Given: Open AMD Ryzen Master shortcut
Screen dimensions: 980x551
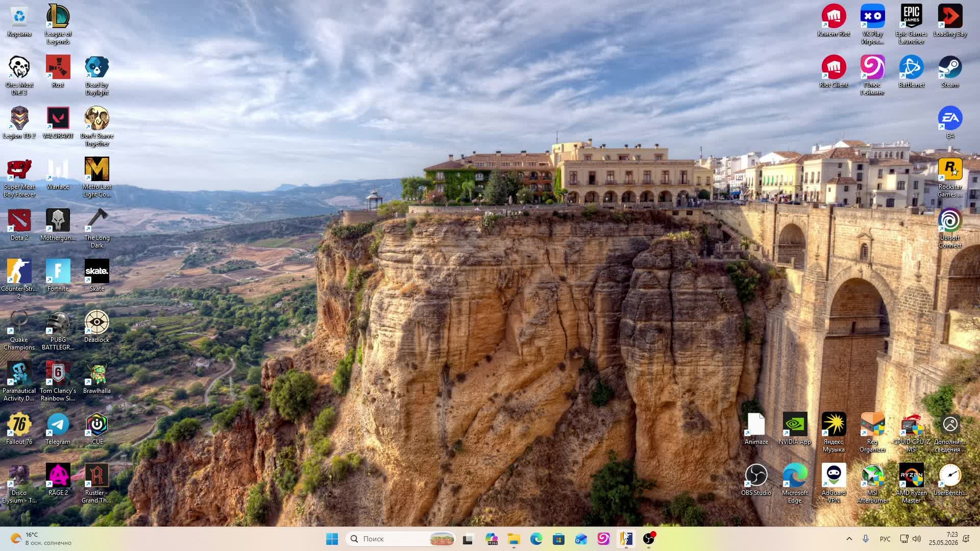Looking at the screenshot, I should [912, 484].
